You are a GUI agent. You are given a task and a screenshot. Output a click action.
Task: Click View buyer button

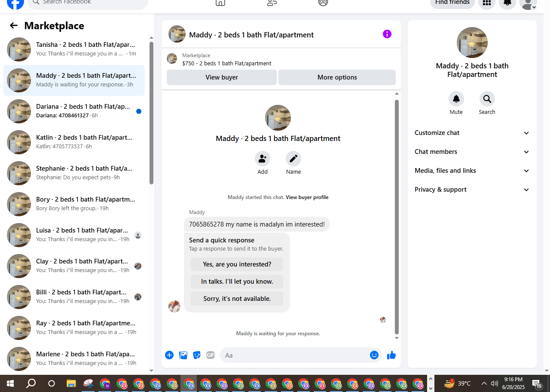(222, 77)
